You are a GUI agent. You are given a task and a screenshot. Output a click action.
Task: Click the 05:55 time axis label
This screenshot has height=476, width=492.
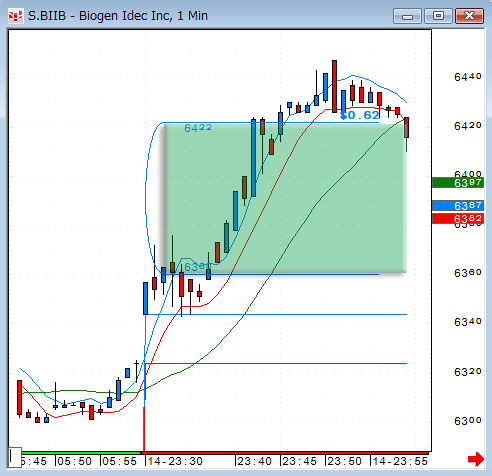click(119, 461)
